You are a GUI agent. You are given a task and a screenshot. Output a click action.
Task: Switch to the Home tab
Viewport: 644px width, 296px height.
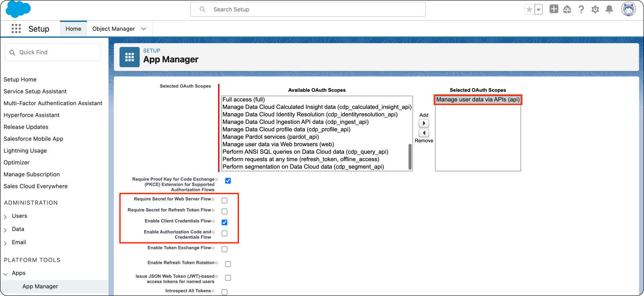tap(73, 29)
